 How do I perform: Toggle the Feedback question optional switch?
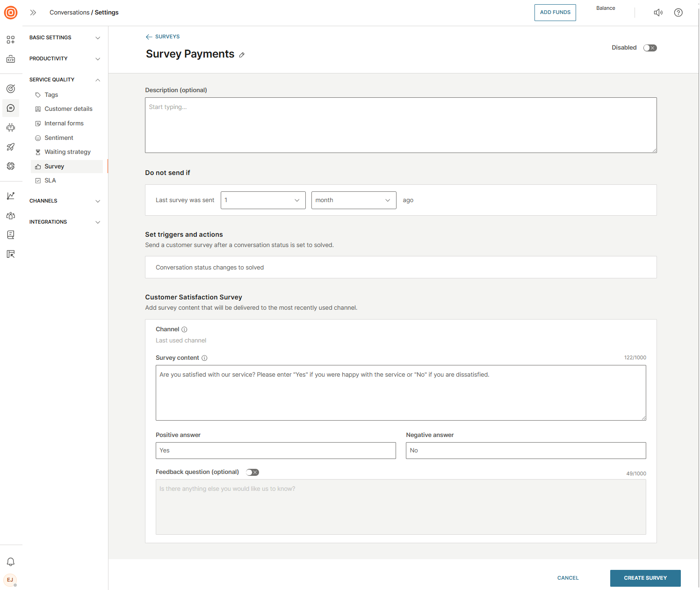[253, 472]
